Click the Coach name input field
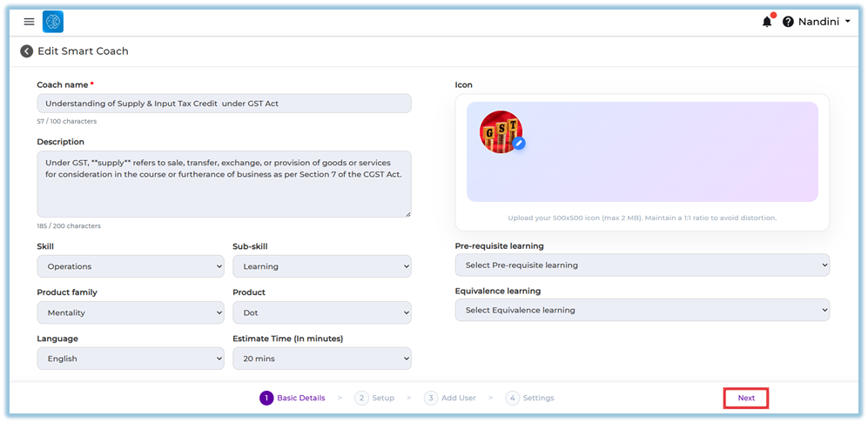868x423 pixels. tap(224, 104)
